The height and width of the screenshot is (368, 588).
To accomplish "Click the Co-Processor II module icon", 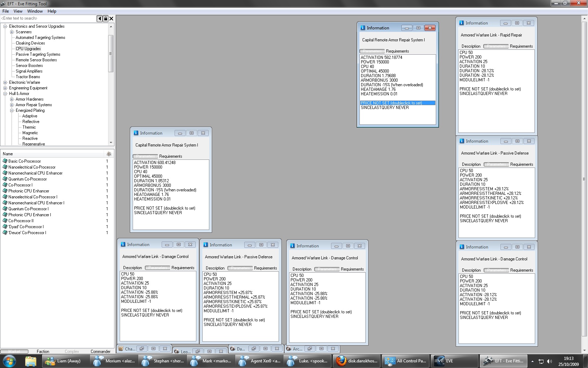I will point(5,221).
